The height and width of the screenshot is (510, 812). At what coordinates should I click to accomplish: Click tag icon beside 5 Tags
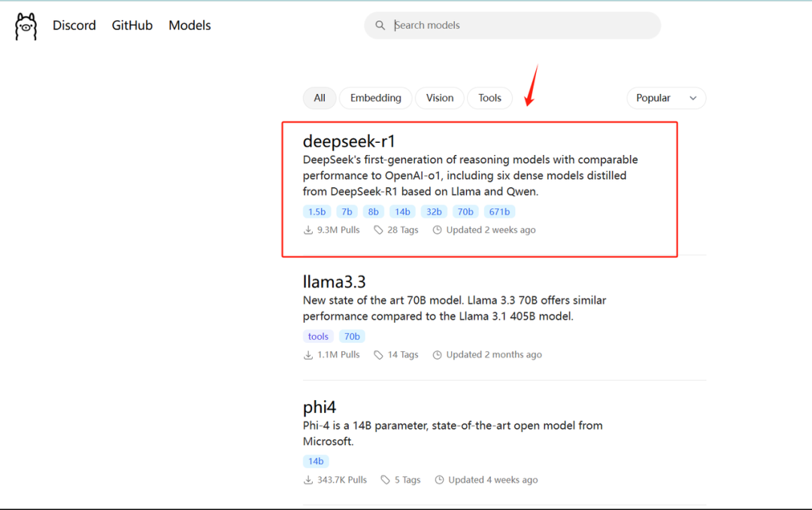click(385, 480)
